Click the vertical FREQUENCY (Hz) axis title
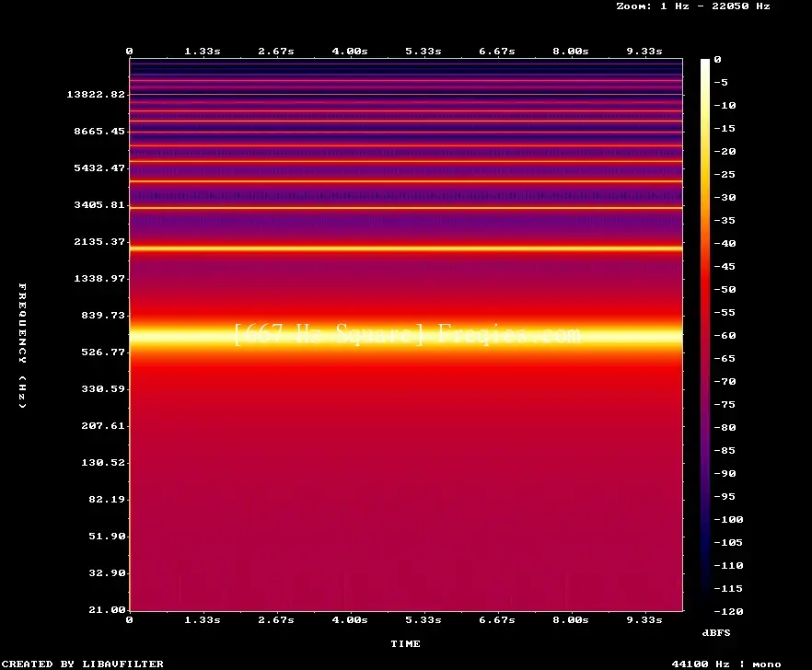The width and height of the screenshot is (812, 670). [x=22, y=345]
